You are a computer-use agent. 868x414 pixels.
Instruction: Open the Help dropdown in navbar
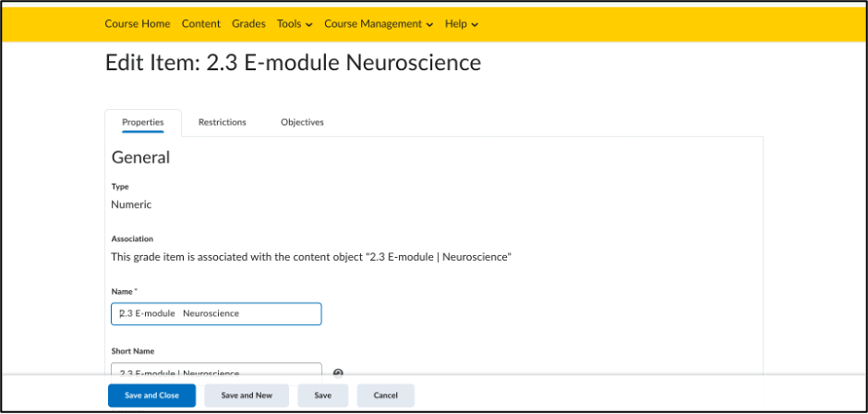pos(461,24)
